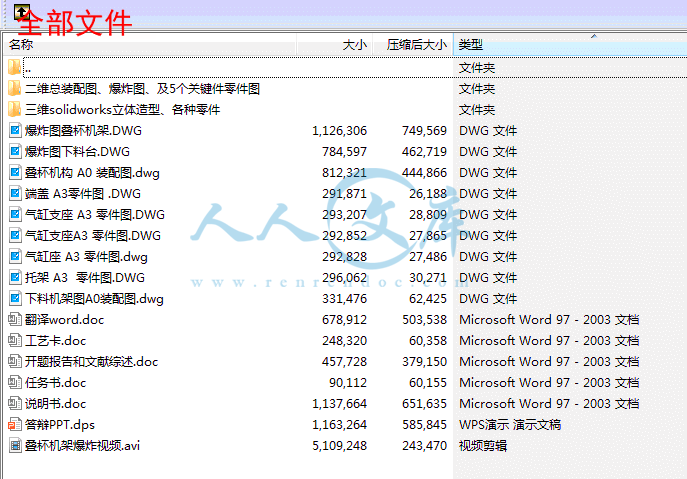Click size value 331,476
The width and height of the screenshot is (687, 479).
[344, 299]
